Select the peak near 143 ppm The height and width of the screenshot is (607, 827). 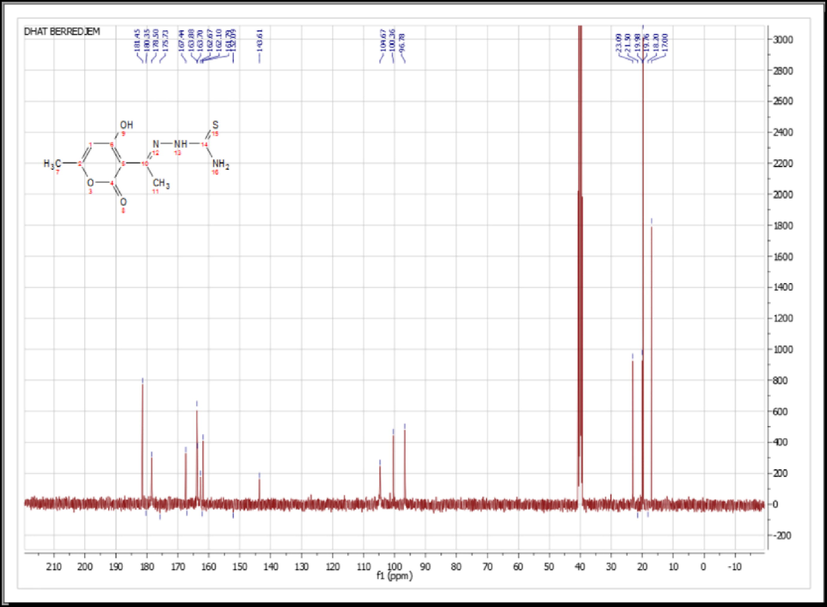pyautogui.click(x=259, y=488)
